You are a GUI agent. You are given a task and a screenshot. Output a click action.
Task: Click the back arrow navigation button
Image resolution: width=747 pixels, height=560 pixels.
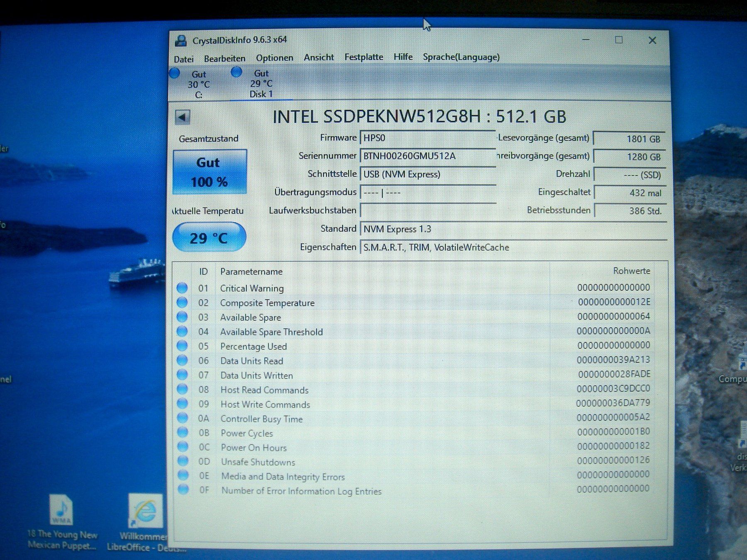click(183, 117)
